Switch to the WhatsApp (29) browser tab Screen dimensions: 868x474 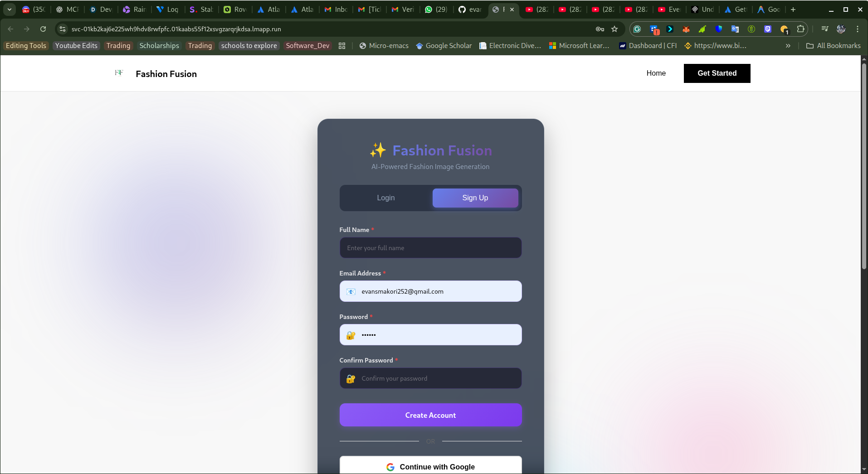(x=436, y=9)
